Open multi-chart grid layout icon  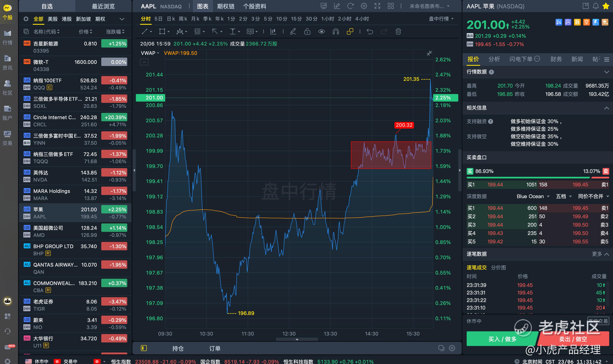[391, 6]
